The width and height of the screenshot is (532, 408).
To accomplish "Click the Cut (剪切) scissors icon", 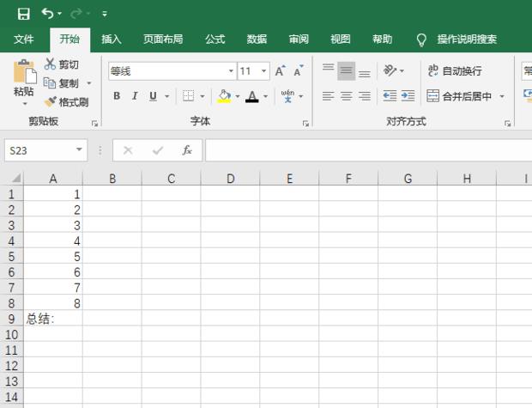I will click(x=51, y=64).
